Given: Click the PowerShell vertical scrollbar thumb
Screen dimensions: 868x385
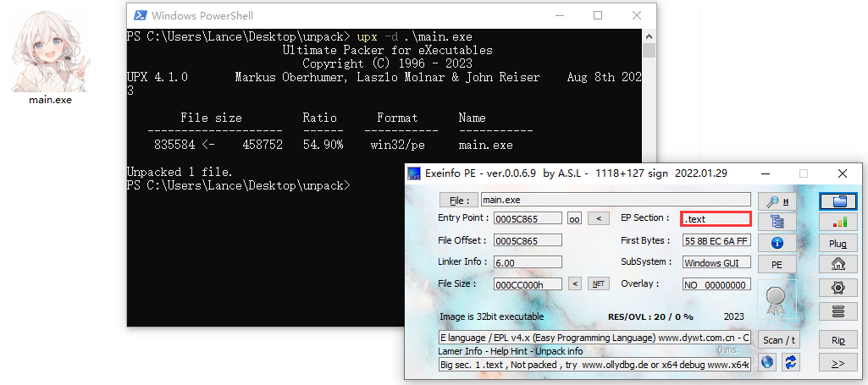Looking at the screenshot, I should click(x=650, y=51).
